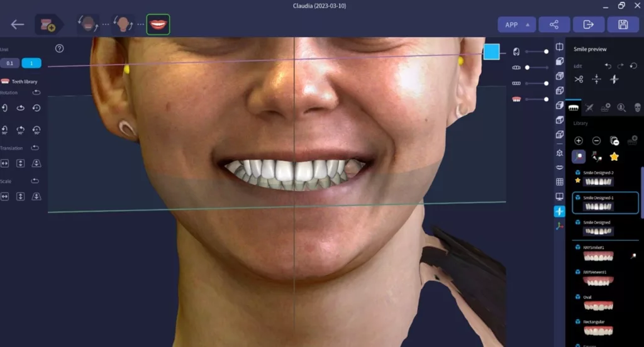The image size is (644, 347).
Task: Click the undo arrow in Edit
Action: [608, 66]
